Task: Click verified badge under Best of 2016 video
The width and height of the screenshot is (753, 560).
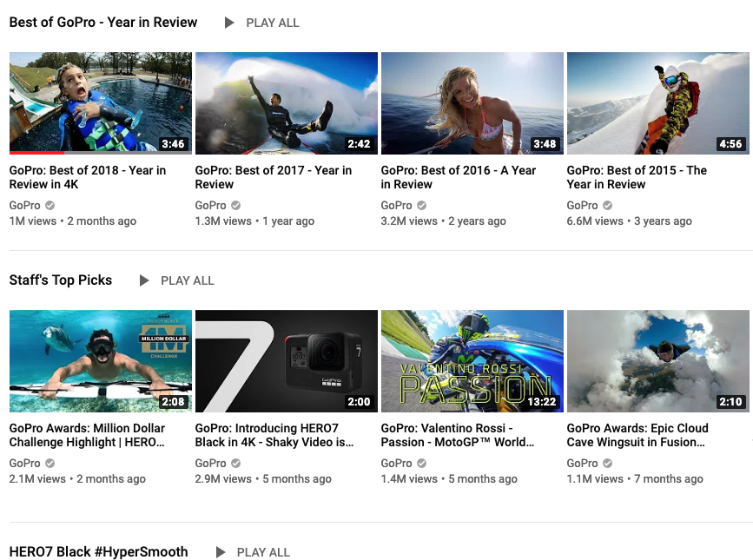Action: (421, 206)
